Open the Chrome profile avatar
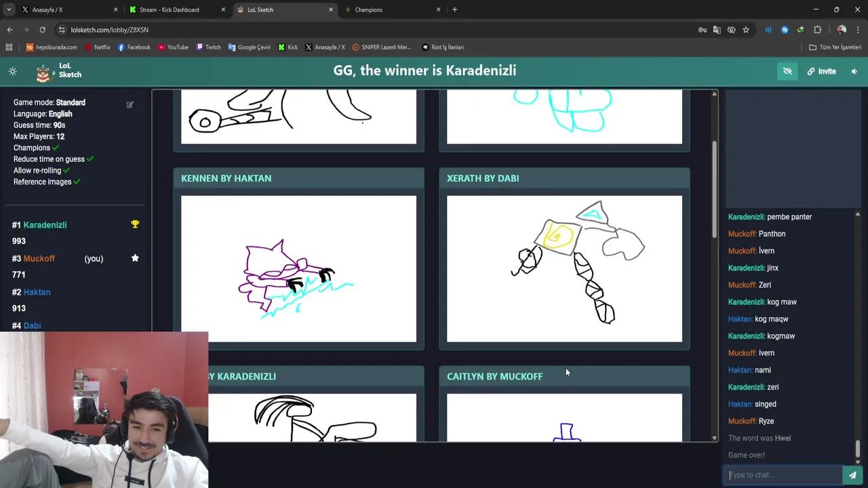 [842, 30]
